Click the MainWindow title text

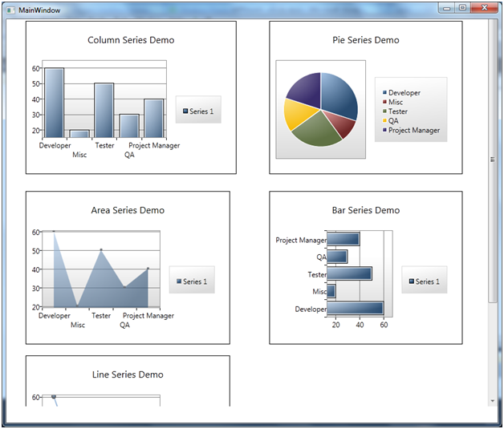(x=39, y=10)
